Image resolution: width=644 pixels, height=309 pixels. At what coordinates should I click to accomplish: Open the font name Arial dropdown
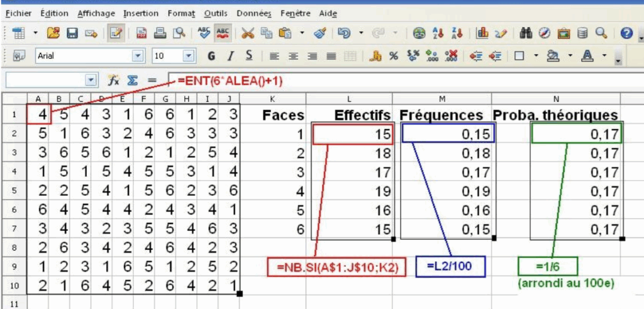point(138,56)
